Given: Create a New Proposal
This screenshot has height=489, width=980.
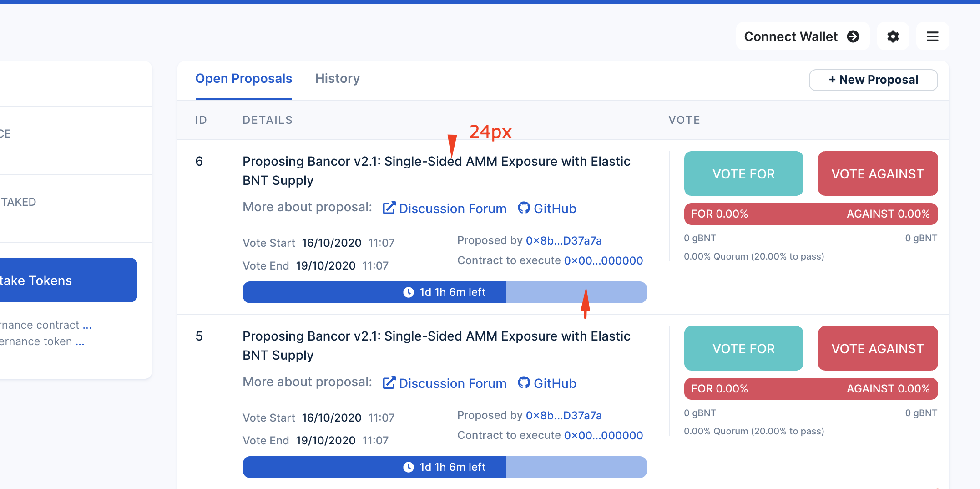Looking at the screenshot, I should pyautogui.click(x=873, y=80).
